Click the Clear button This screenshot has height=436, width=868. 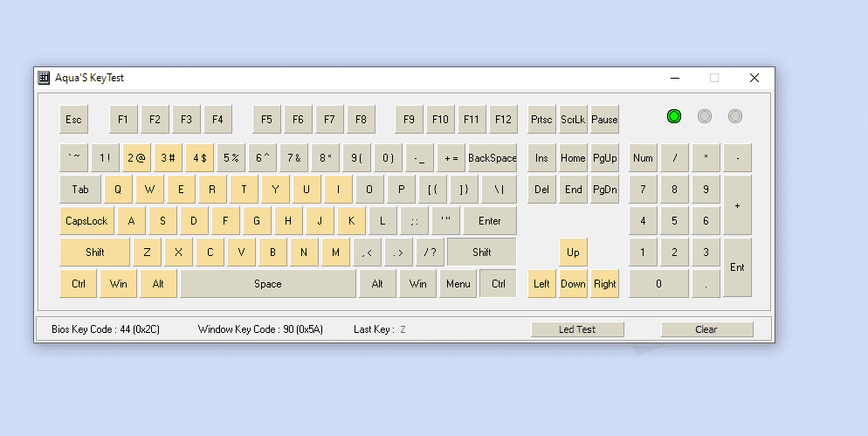[x=706, y=329]
